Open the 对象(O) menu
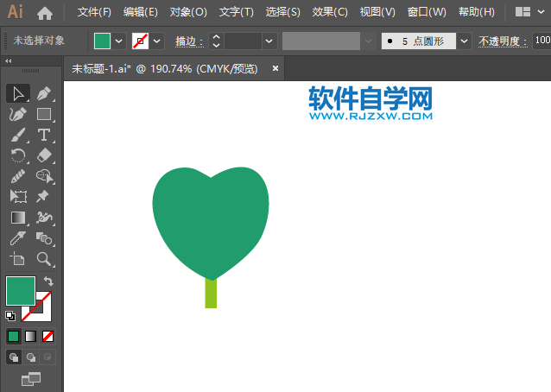Image resolution: width=551 pixels, height=392 pixels. (x=188, y=12)
